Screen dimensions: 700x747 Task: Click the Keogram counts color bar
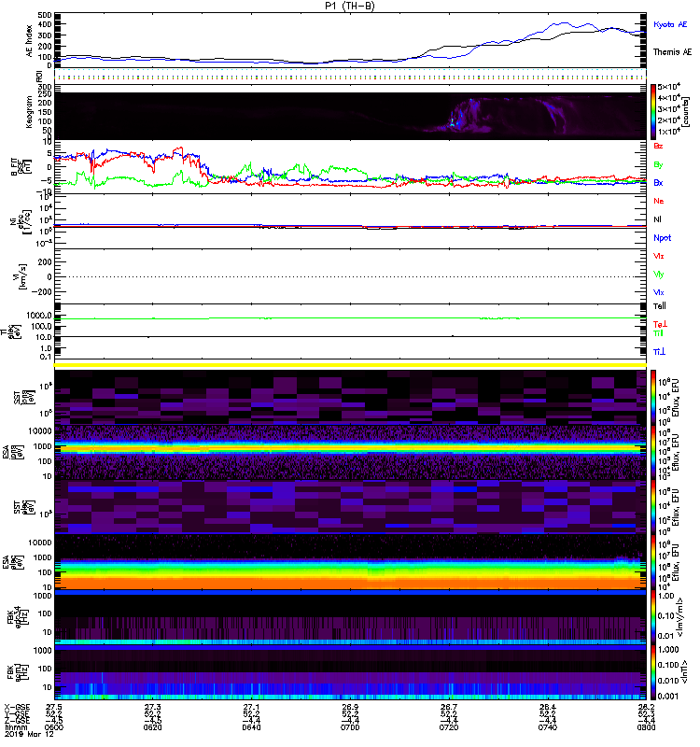pos(653,112)
